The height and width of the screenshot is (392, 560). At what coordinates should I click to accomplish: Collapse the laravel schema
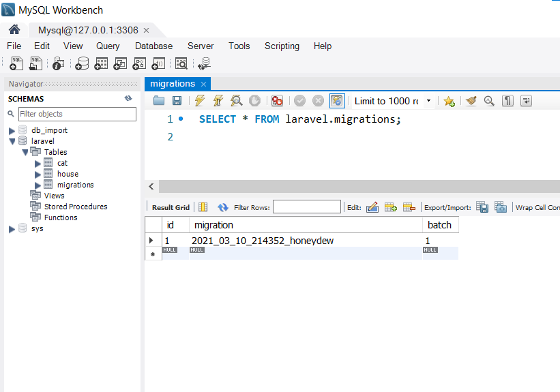click(12, 141)
